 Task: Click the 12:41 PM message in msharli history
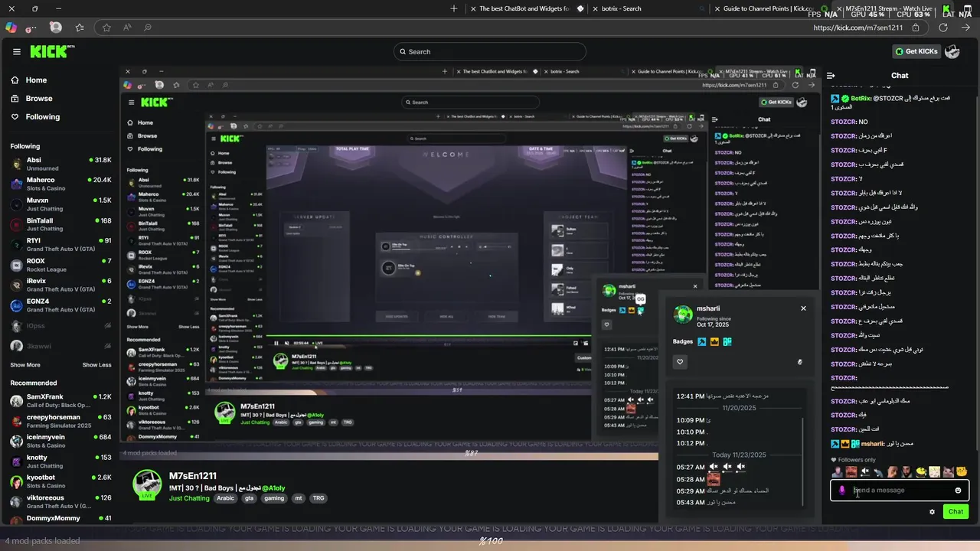coord(723,396)
